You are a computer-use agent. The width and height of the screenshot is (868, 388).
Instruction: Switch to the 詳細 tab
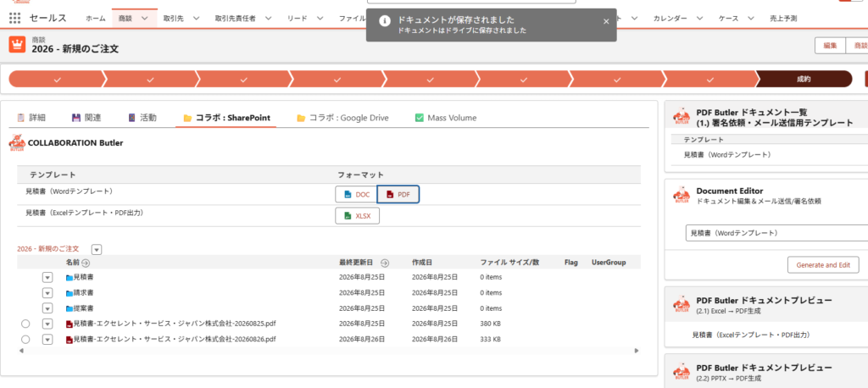(x=31, y=118)
